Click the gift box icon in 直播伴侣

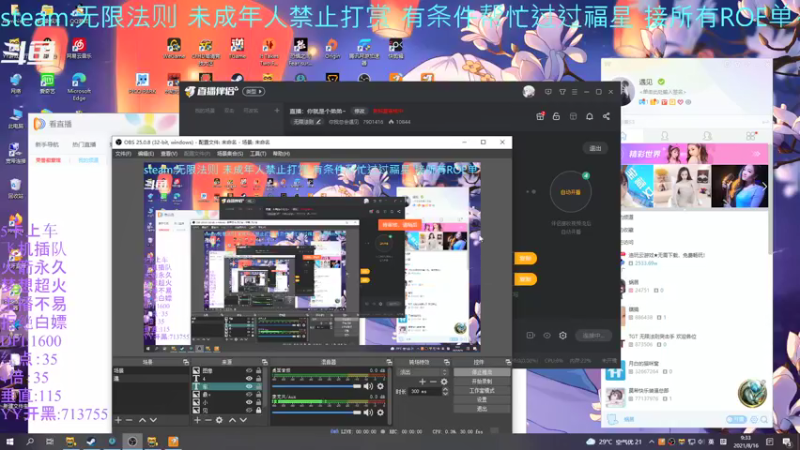click(x=540, y=116)
